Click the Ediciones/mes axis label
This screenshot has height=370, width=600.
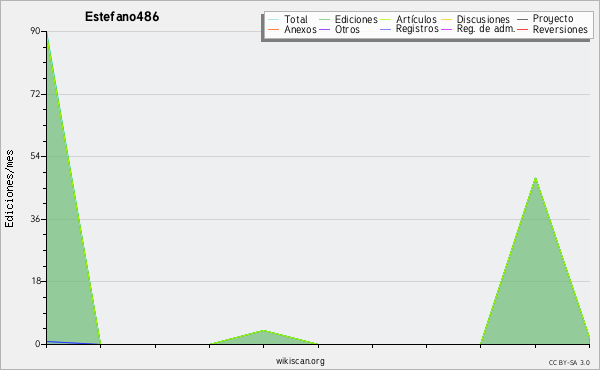9,189
